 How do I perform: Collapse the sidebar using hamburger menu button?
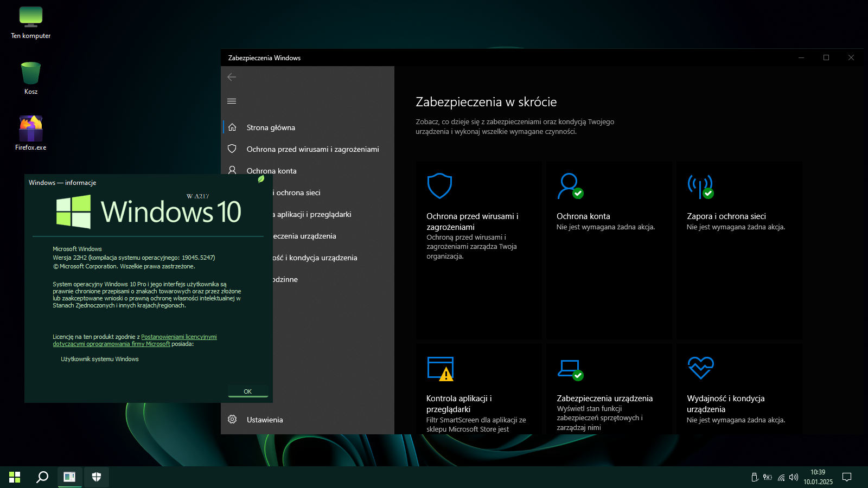[x=232, y=101]
